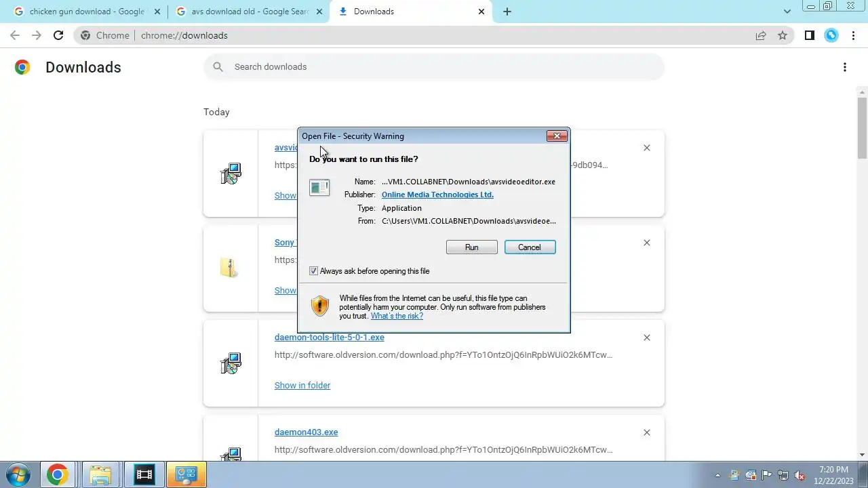Click the shield warning icon in dialog
This screenshot has width=868, height=488.
pyautogui.click(x=319, y=306)
